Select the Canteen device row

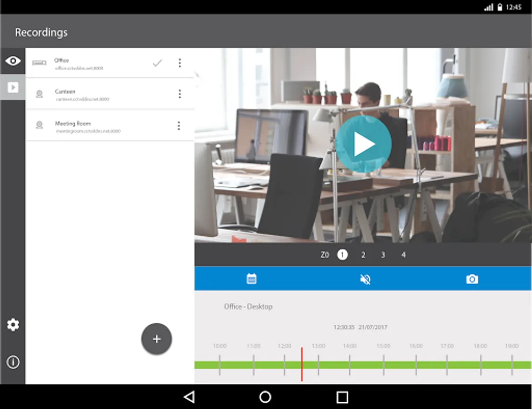(x=110, y=94)
